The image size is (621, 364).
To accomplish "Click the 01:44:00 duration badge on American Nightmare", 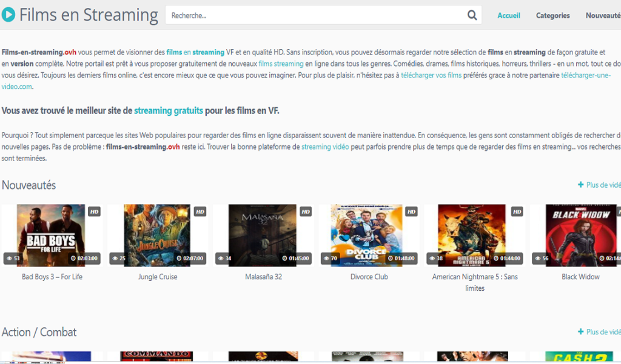I will point(507,259).
